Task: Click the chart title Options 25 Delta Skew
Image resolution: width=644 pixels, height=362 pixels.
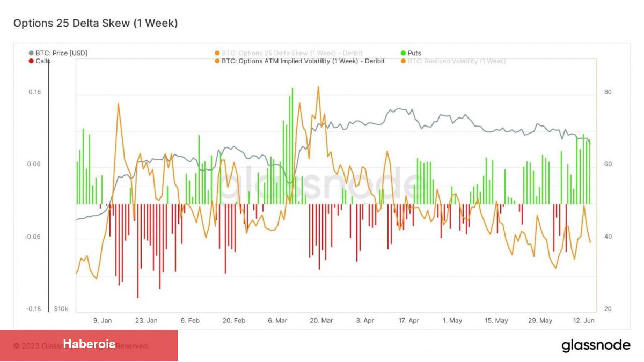Action: [x=95, y=23]
